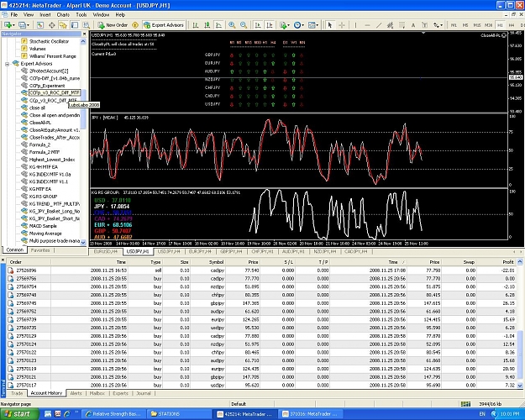Screen dimensions: 525x420
Task: Open the Templates dropdown
Action: [318, 25]
